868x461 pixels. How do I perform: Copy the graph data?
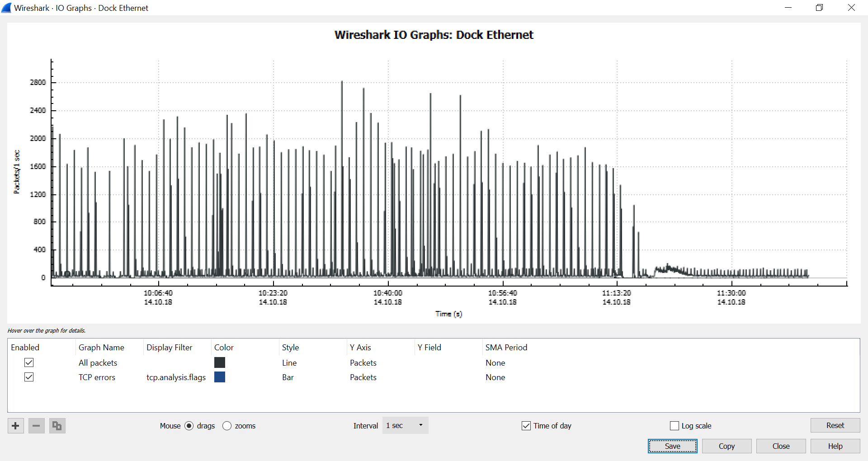point(726,446)
